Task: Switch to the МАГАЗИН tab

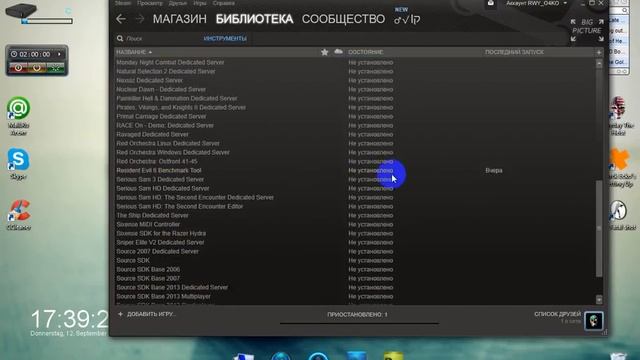Action: [180, 19]
